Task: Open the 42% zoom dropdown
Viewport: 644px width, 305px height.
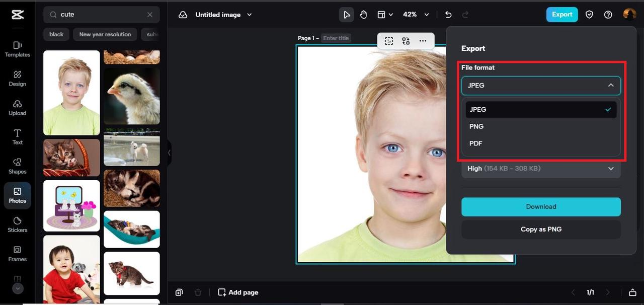Action: pos(416,15)
